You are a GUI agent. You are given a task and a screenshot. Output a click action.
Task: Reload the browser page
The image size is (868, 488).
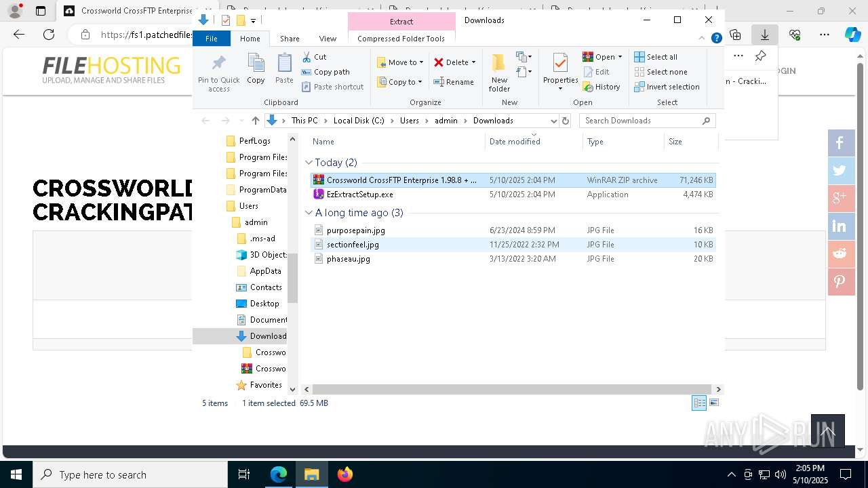coord(49,35)
